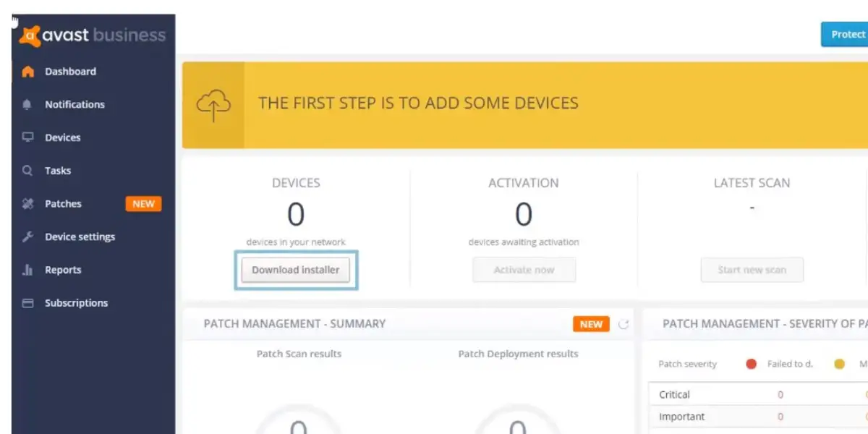Refresh the Patch Management Summary panel
Image resolution: width=868 pixels, height=434 pixels.
coord(624,325)
